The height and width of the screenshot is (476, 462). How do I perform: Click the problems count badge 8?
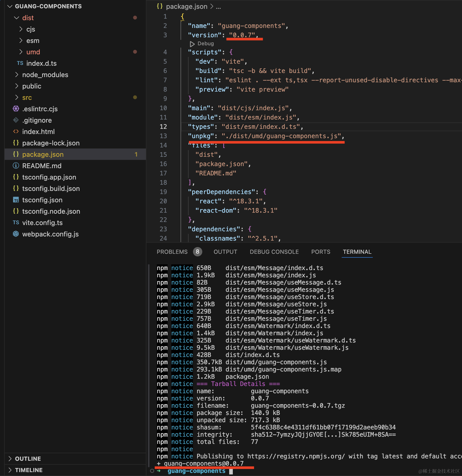point(198,252)
